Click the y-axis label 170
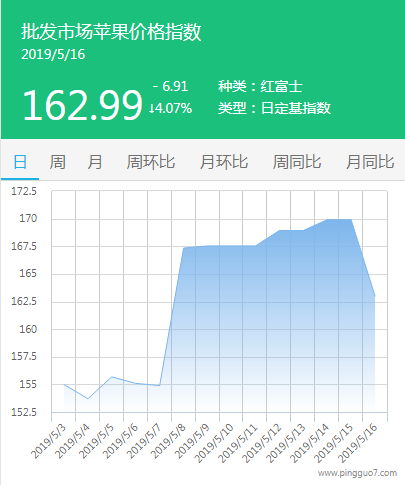The height and width of the screenshot is (485, 405). pos(28,219)
